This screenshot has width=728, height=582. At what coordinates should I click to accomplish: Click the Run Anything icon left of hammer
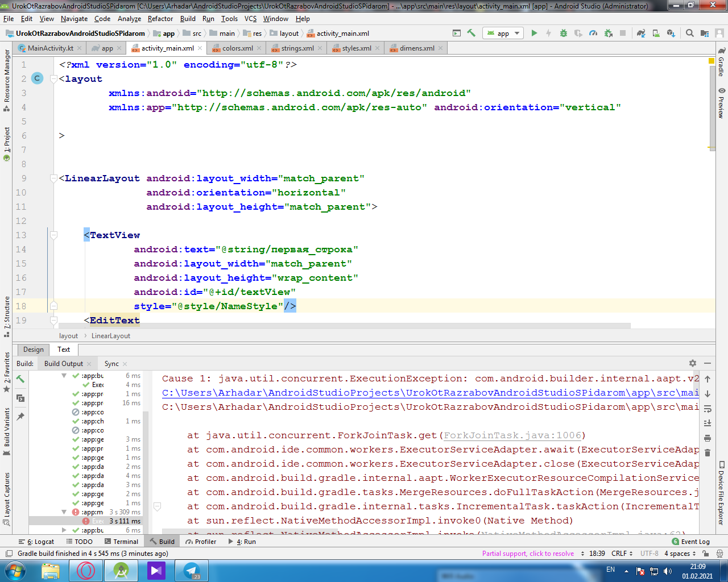point(457,33)
